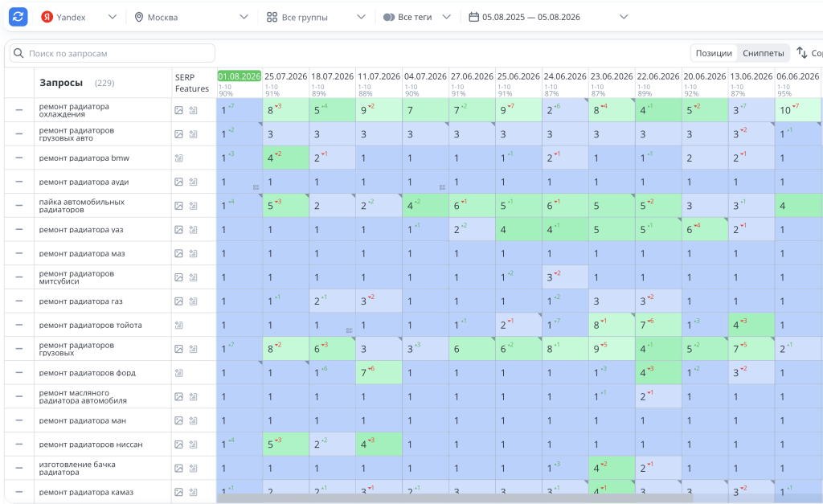The image size is (823, 504).
Task: Click the (229) queries count label
Action: [x=104, y=83]
